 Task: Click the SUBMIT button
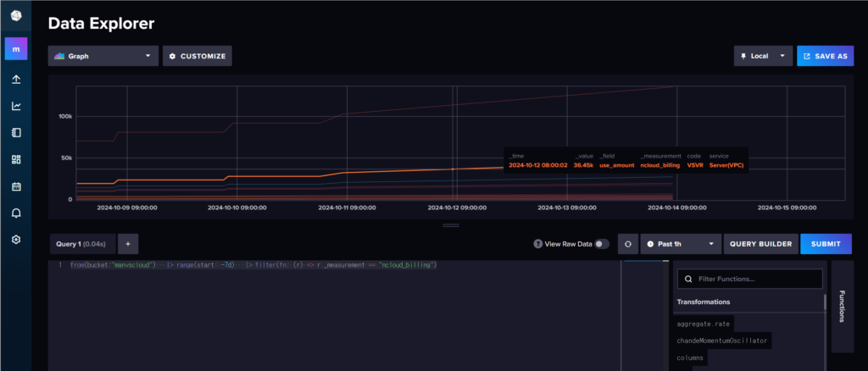click(826, 244)
